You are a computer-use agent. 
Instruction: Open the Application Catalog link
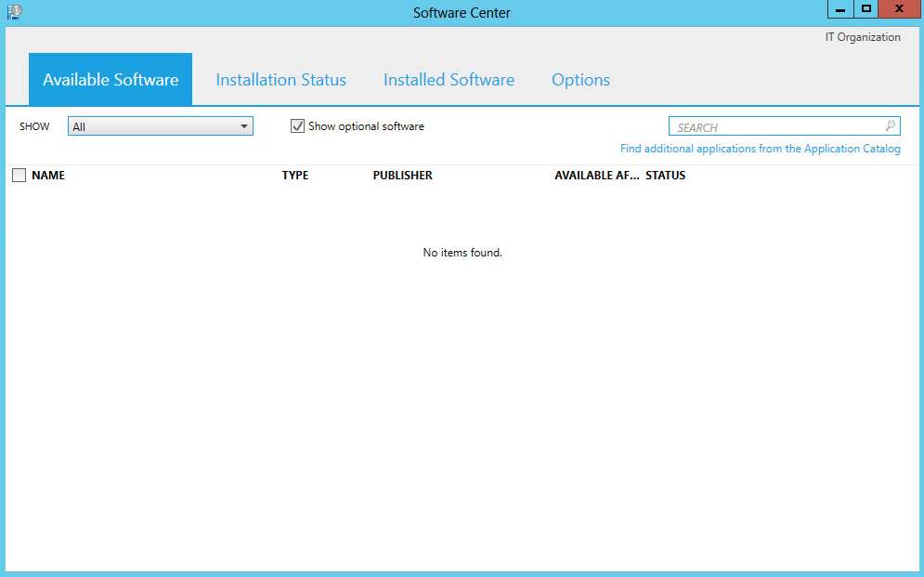pos(761,149)
